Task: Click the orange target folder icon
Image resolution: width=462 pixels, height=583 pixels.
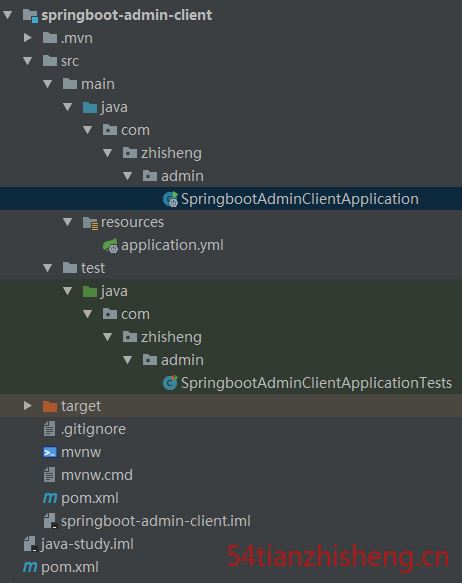Action: pos(50,406)
